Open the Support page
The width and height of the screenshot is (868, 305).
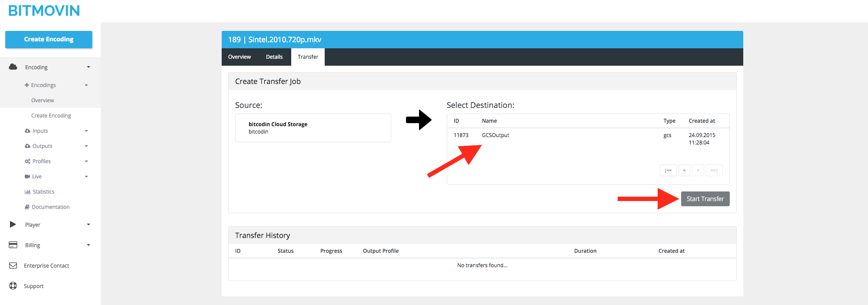point(33,286)
